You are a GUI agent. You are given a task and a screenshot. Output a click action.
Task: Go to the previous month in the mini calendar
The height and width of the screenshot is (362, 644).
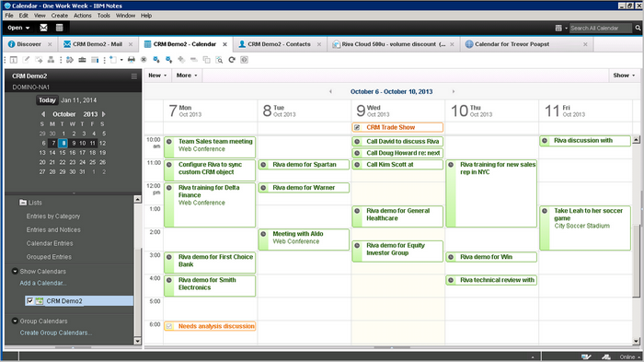click(43, 114)
